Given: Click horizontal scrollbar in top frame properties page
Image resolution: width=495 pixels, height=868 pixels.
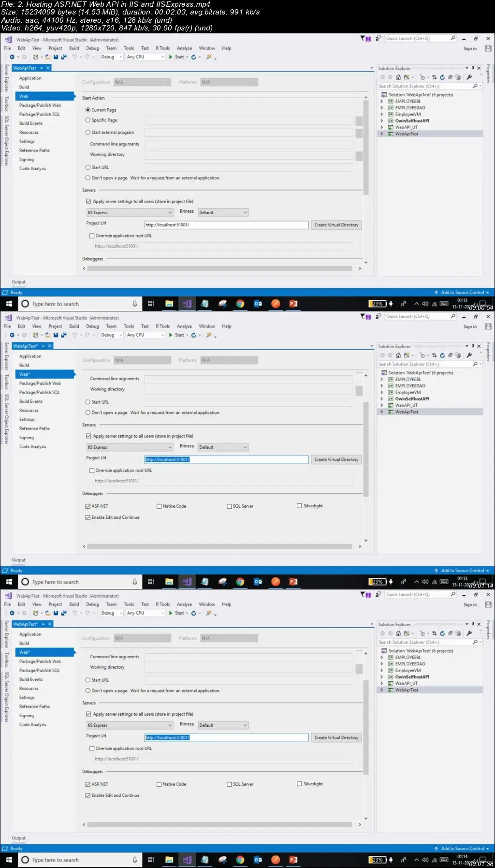Looking at the screenshot, I should click(220, 268).
